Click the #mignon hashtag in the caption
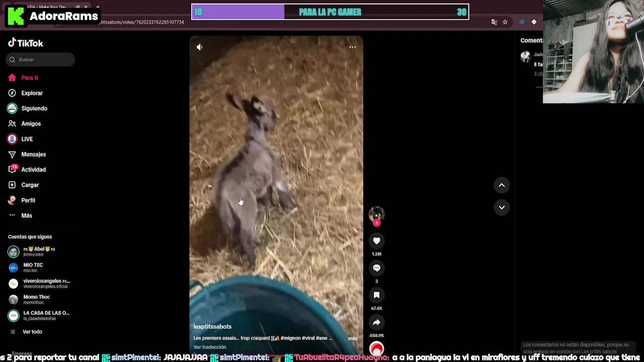Image resolution: width=644 pixels, height=362 pixels. (x=290, y=338)
